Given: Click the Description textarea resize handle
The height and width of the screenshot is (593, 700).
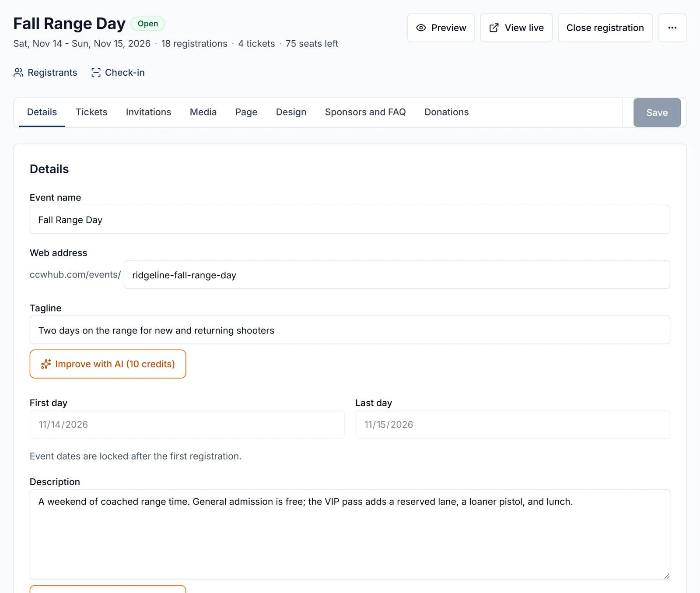Looking at the screenshot, I should 666,576.
